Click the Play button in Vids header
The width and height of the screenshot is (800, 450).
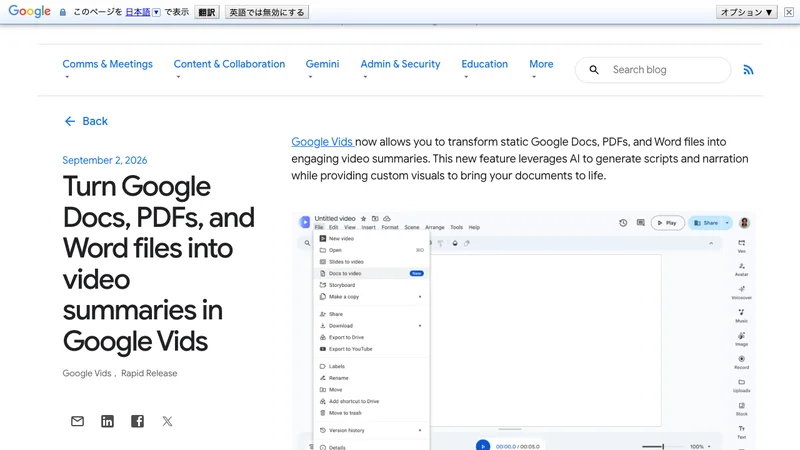(x=667, y=223)
